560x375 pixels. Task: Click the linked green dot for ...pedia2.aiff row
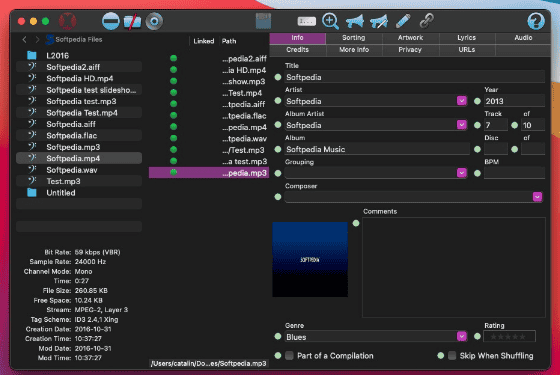point(174,58)
